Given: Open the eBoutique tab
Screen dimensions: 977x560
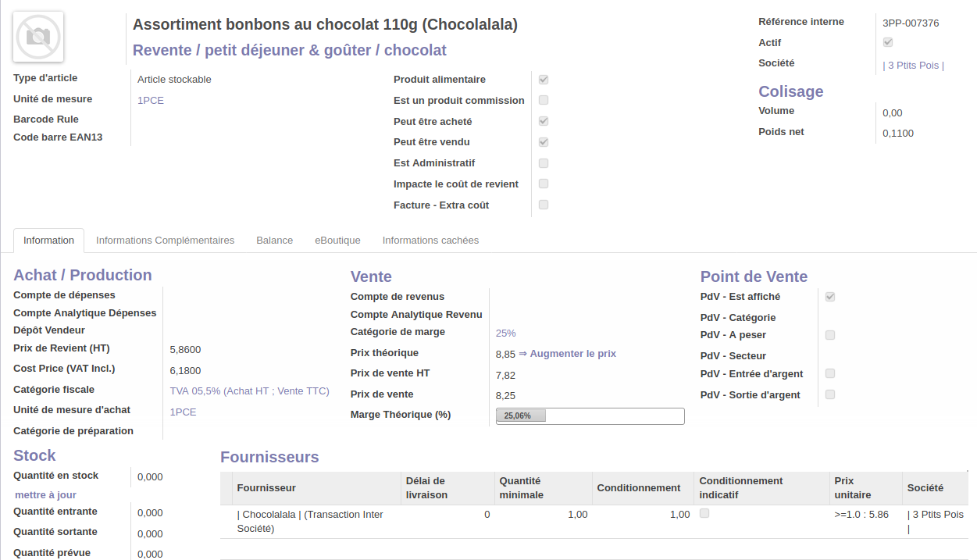Looking at the screenshot, I should (337, 241).
